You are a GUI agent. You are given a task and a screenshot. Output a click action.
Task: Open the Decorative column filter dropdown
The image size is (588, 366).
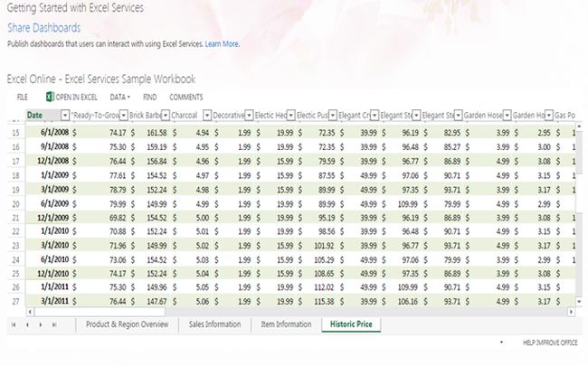[249, 115]
